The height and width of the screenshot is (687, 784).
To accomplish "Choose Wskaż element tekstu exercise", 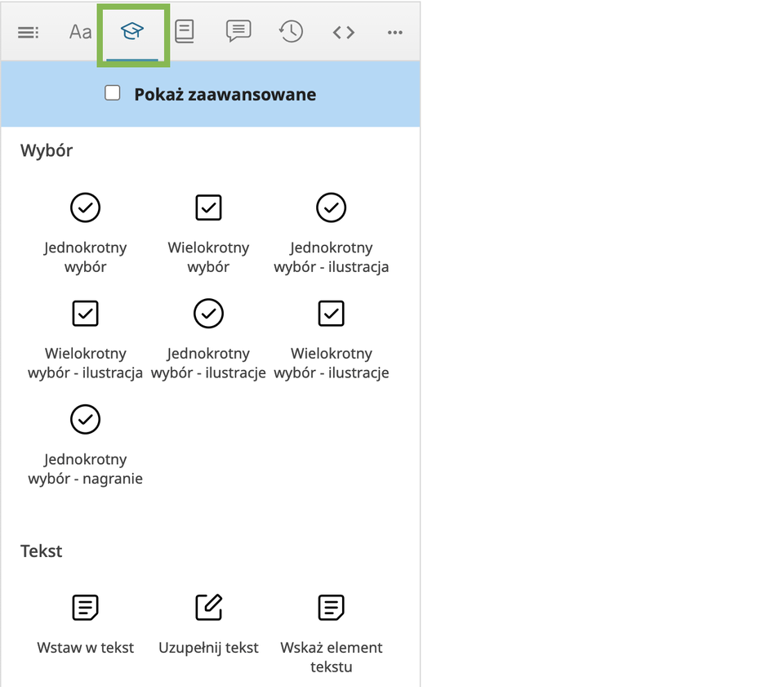I will click(331, 608).
